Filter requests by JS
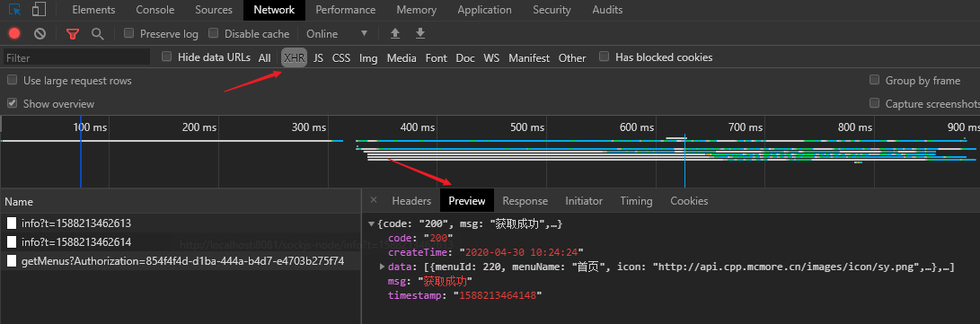Screen dimensions: 980x324 tap(318, 57)
